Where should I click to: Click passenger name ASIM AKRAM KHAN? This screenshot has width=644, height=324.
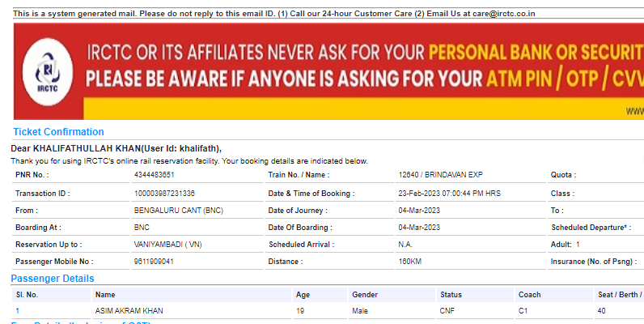tap(129, 311)
